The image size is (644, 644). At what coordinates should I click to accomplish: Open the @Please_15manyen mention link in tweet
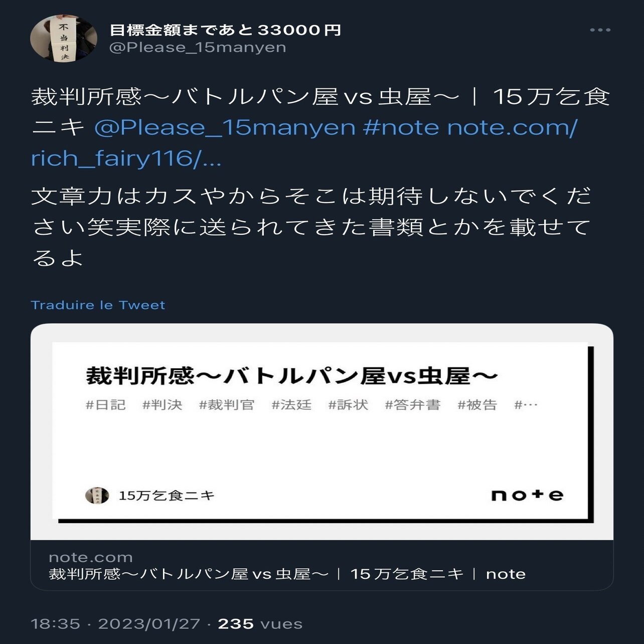click(225, 127)
